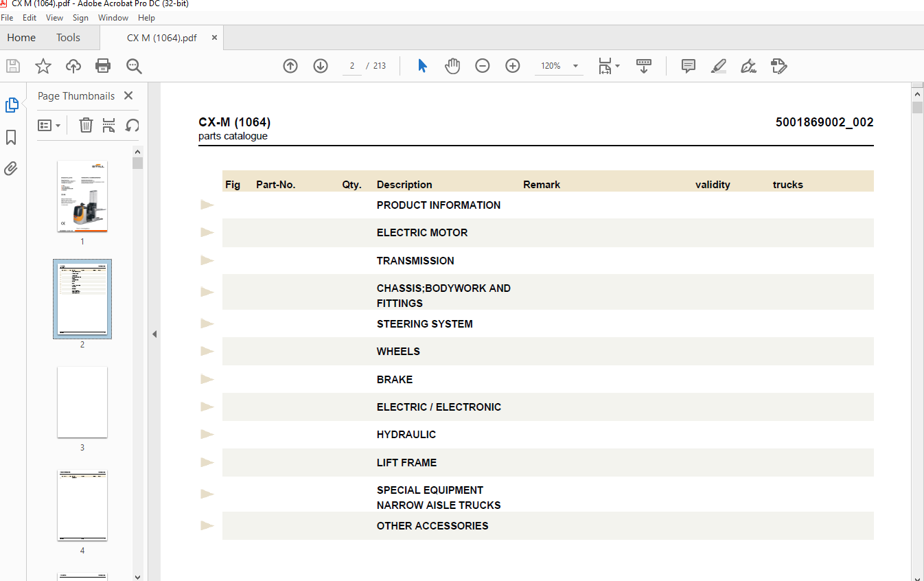Screen dimensions: 924x581
Task: Open the Attachments paperclip panel
Action: 11,168
